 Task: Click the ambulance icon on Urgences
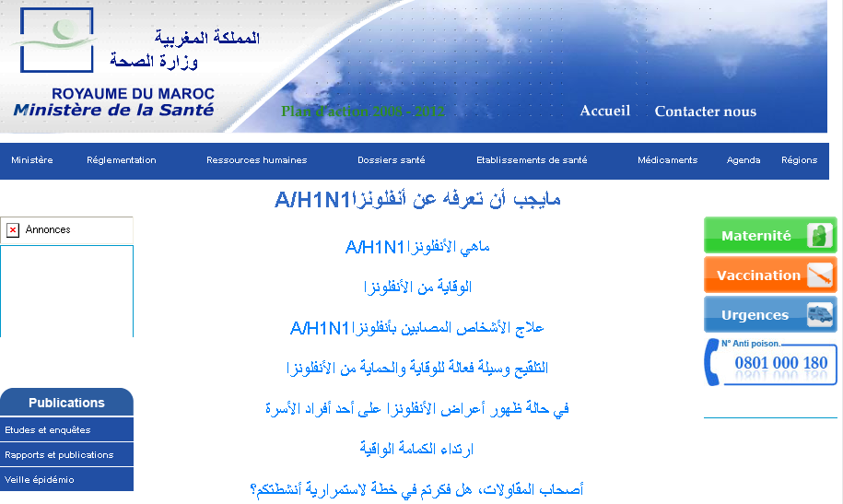click(819, 315)
